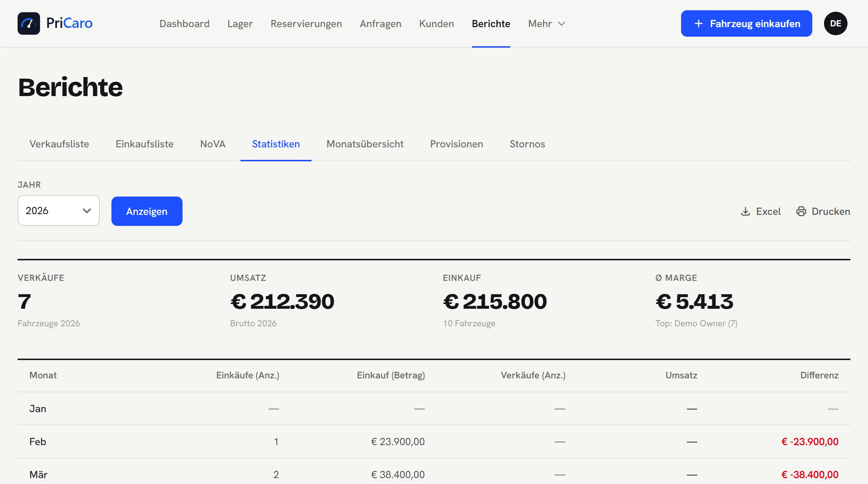Click the Jan row label
The image size is (868, 484).
pos(38,408)
